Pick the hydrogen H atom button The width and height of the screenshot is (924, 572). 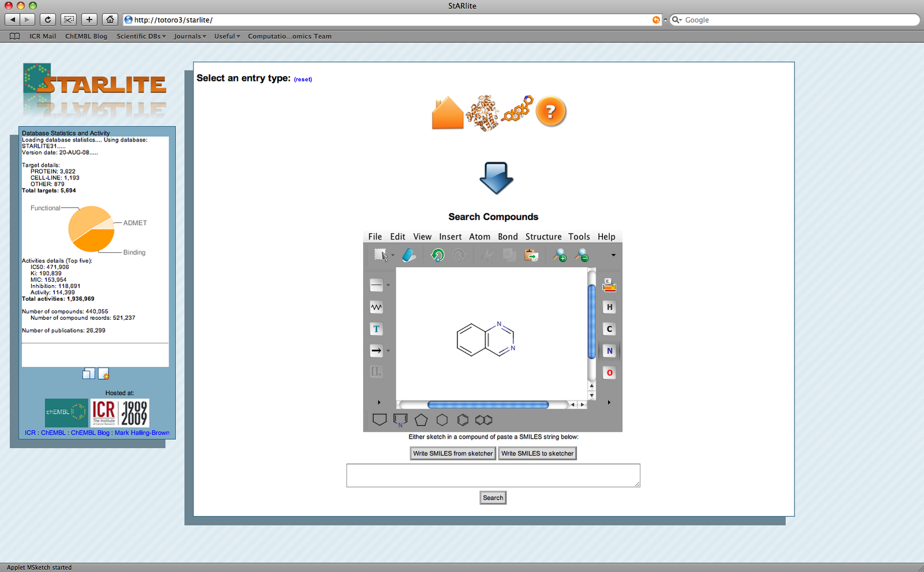tap(609, 307)
